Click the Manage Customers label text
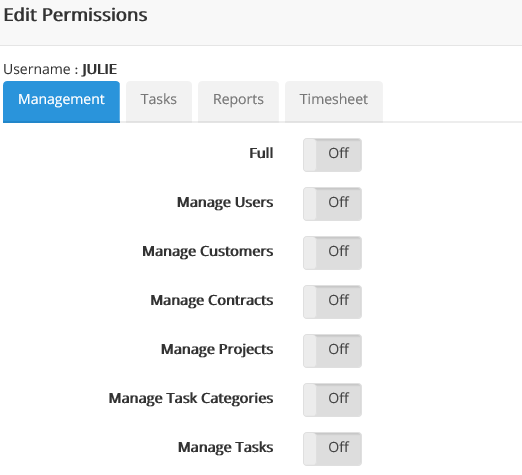Viewport: 522px width, 475px height. point(208,251)
